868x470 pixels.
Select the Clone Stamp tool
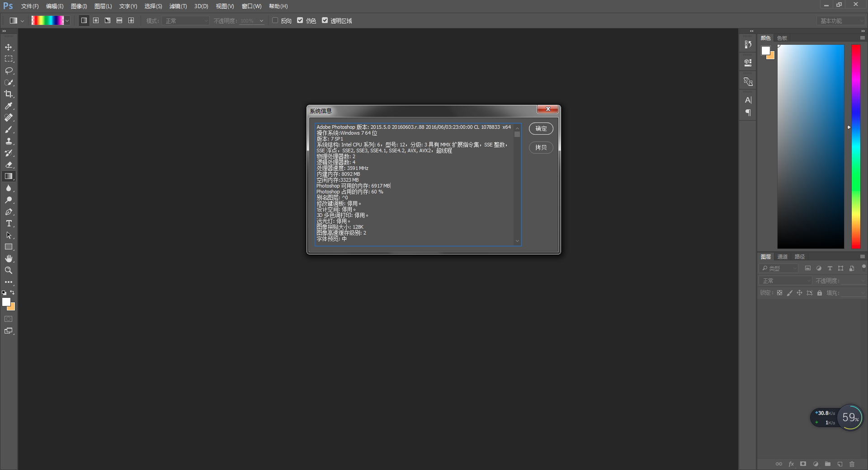[x=9, y=141]
